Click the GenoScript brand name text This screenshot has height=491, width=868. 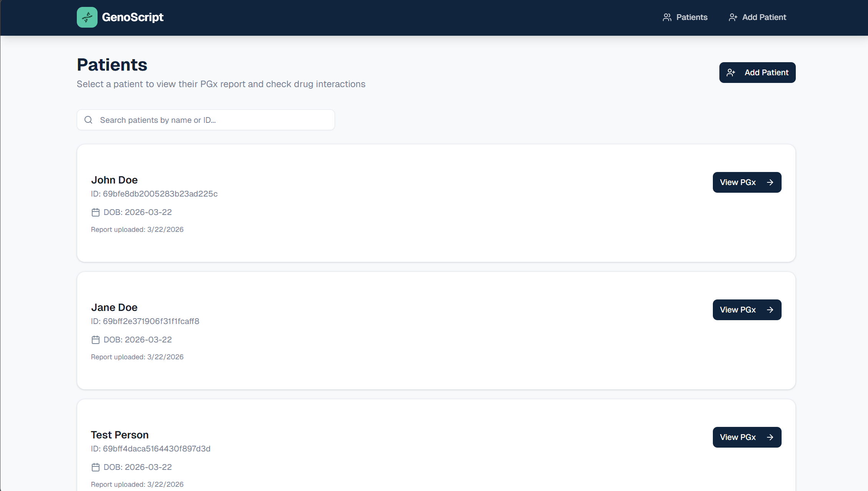[x=133, y=17]
